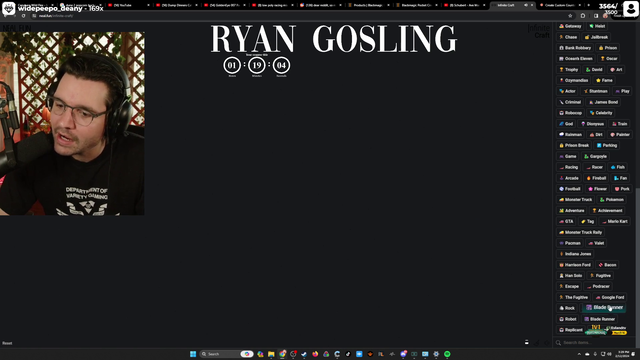
Task: Bookmark the page with star icon
Action: (570, 16)
